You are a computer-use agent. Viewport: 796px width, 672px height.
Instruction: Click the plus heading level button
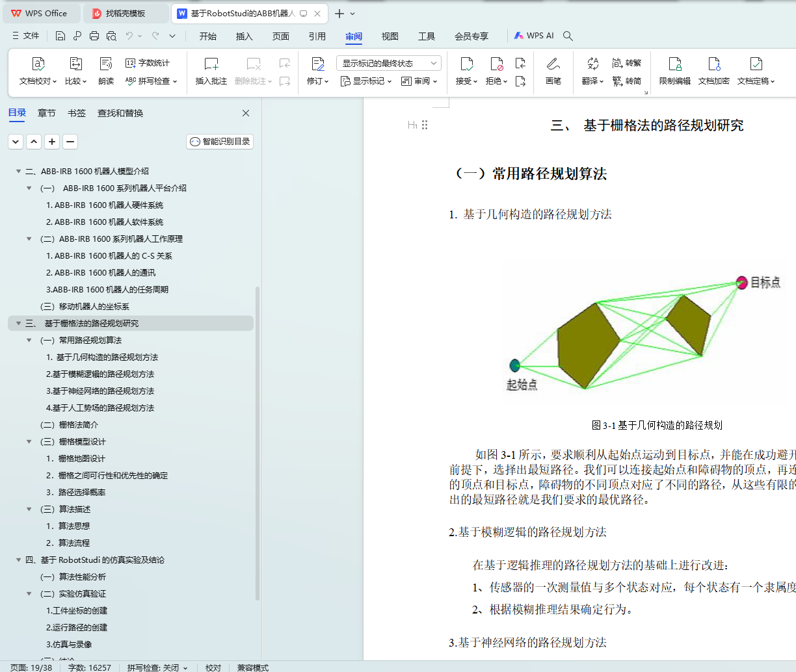point(52,142)
